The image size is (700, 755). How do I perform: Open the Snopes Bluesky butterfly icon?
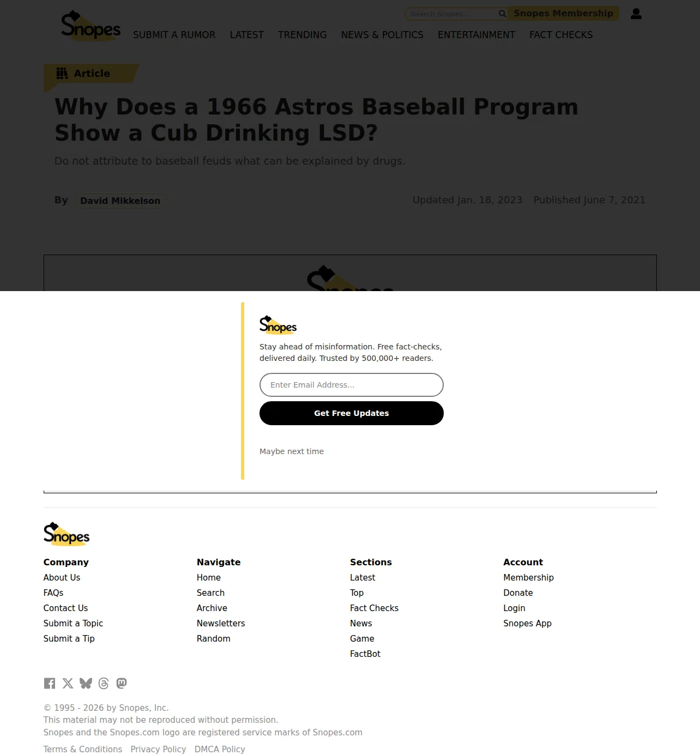(x=86, y=683)
